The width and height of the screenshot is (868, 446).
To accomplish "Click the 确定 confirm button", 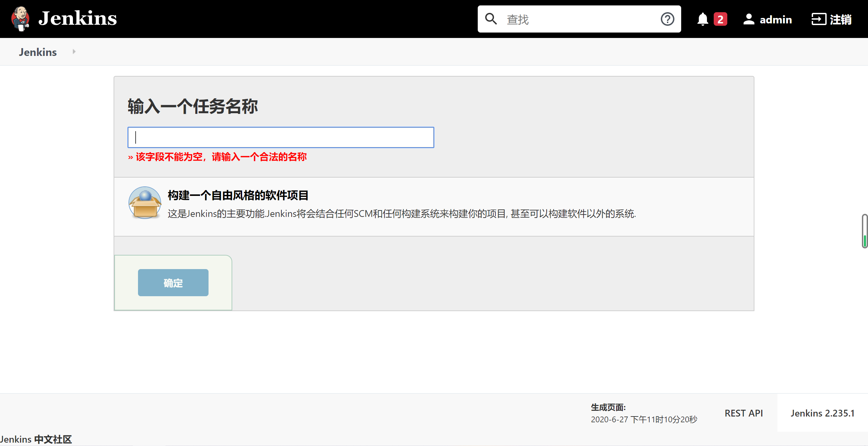I will pos(173,283).
